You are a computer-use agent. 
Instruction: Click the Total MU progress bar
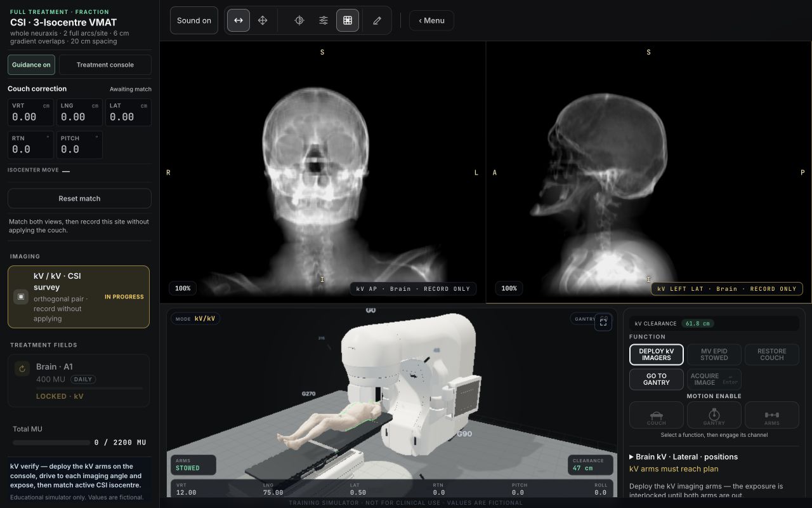pyautogui.click(x=51, y=443)
